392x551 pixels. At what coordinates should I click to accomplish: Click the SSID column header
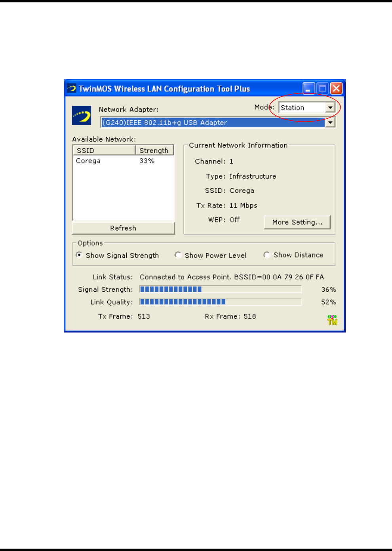point(104,150)
